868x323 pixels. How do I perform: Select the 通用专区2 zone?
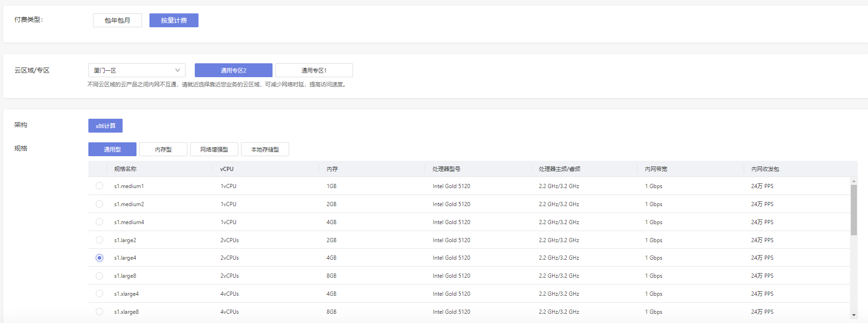coord(233,70)
